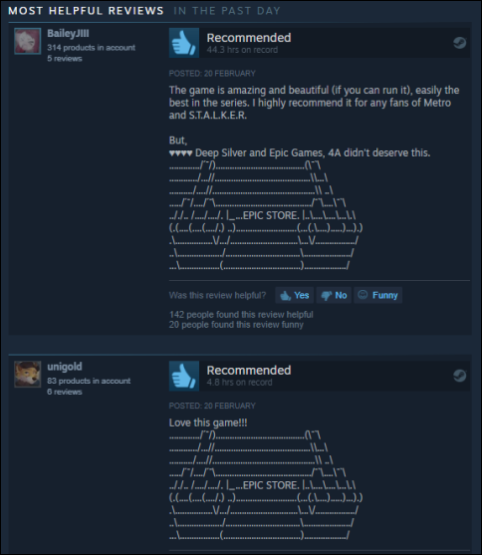Vote Yes on the review helpfulness
The height and width of the screenshot is (555, 482).
click(294, 295)
